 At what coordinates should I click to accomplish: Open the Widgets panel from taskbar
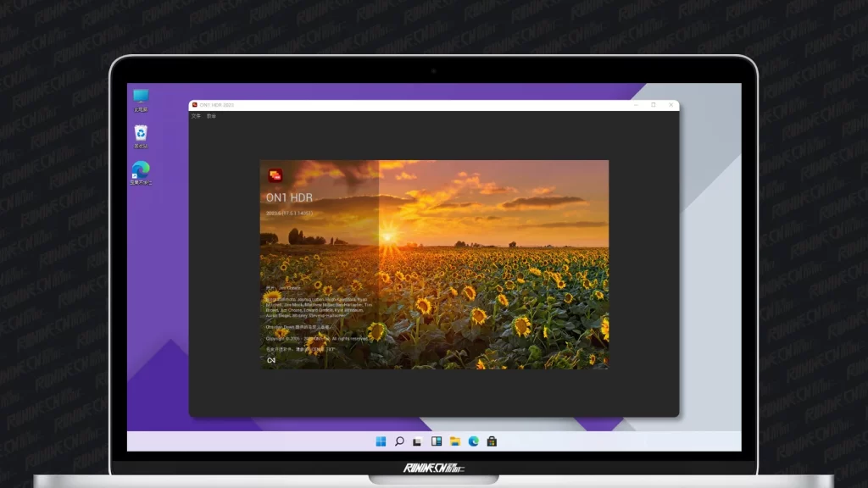pos(437,441)
